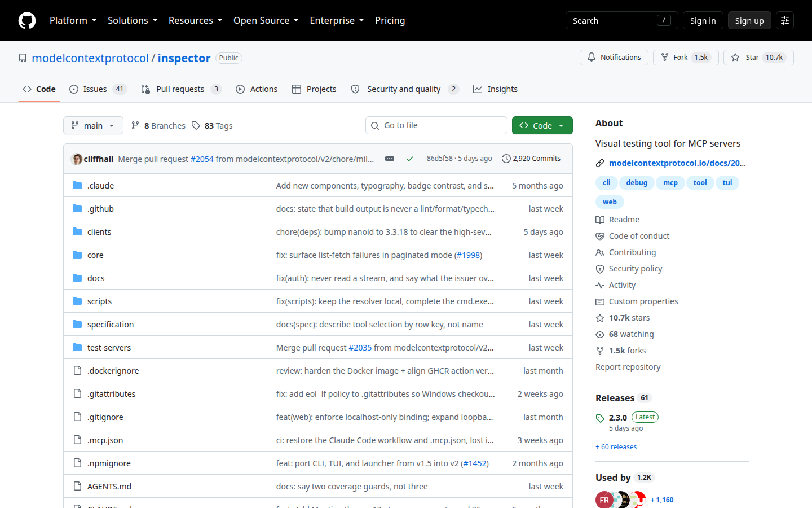
Task: Go to the Actions tab
Action: pyautogui.click(x=257, y=89)
